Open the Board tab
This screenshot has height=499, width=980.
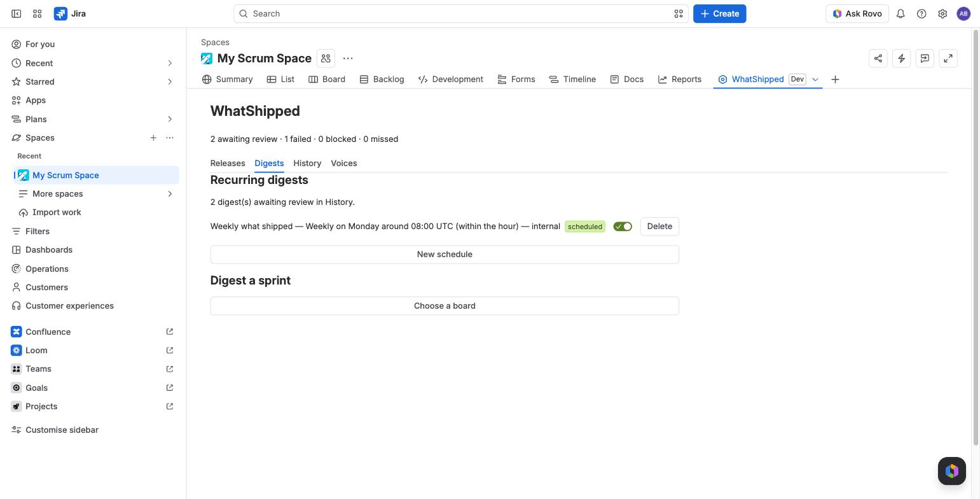327,79
